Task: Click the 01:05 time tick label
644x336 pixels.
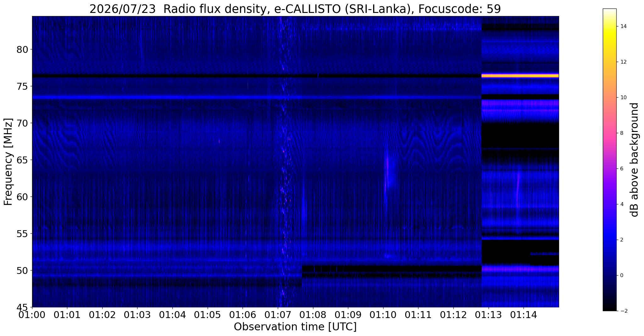Action: [208, 314]
